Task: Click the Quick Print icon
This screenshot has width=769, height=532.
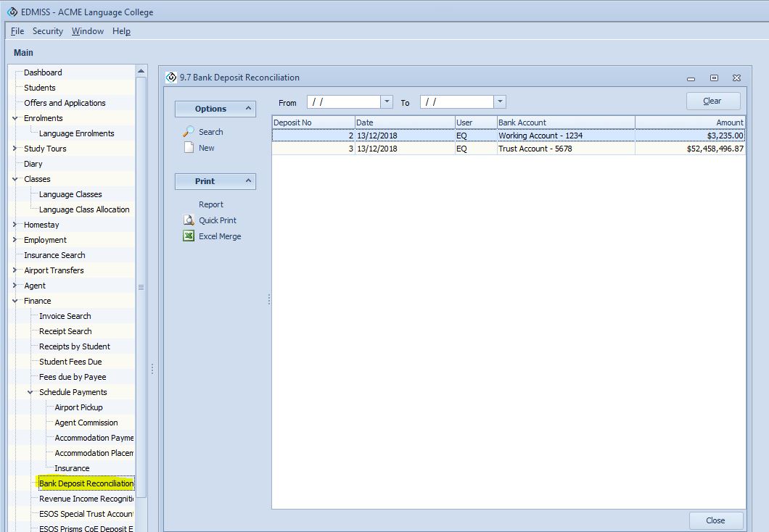Action: [x=189, y=220]
